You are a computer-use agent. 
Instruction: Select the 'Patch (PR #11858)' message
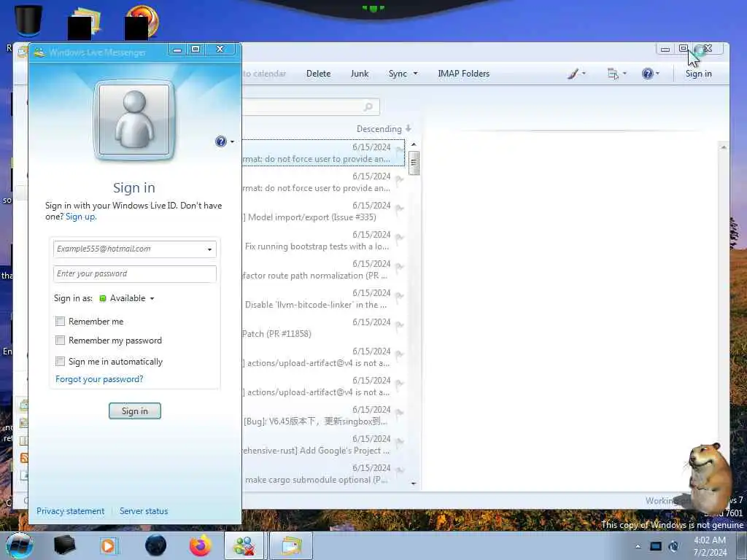tap(323, 328)
